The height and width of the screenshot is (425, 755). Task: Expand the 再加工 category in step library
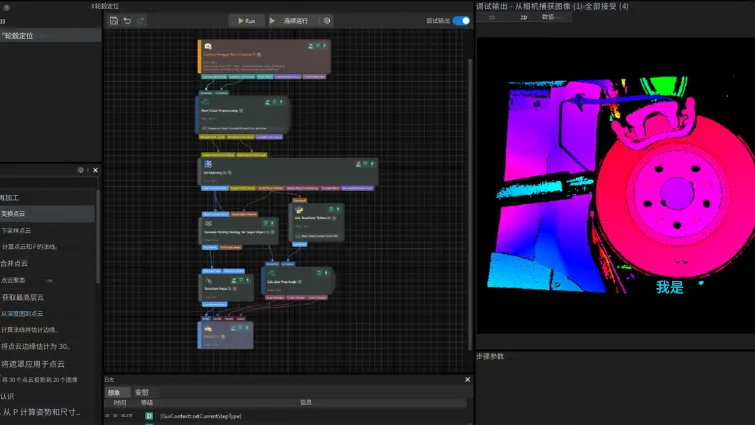(x=10, y=198)
